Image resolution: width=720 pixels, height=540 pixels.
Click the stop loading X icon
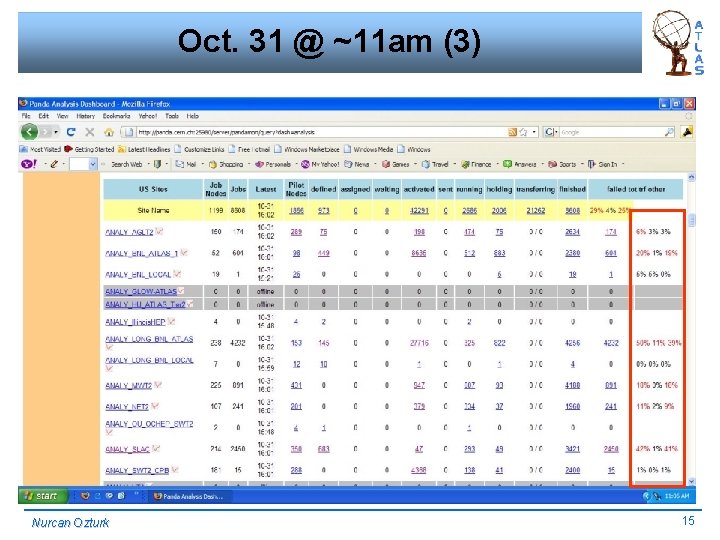point(90,132)
